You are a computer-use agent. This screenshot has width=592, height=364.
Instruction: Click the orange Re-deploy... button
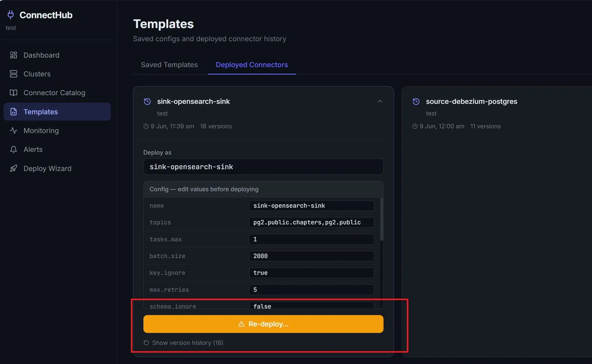pyautogui.click(x=263, y=324)
